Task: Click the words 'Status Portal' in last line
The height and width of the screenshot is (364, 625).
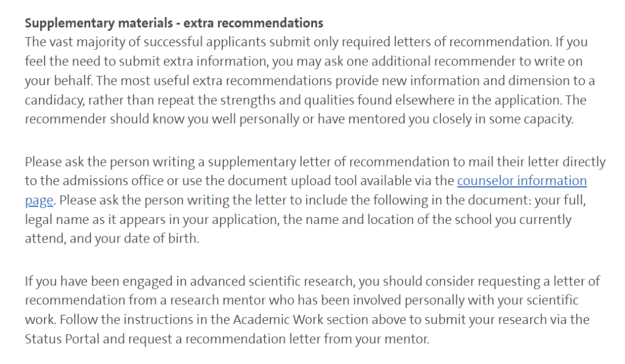Action: tap(62, 339)
